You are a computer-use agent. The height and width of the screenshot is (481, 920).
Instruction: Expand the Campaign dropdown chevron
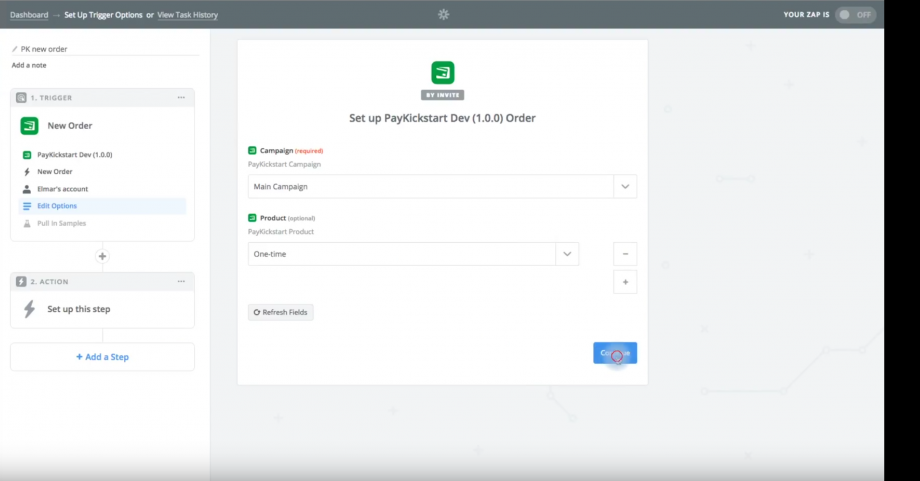tap(625, 187)
